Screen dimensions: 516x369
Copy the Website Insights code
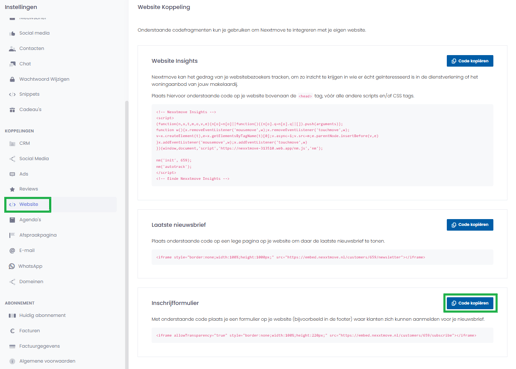tap(470, 61)
